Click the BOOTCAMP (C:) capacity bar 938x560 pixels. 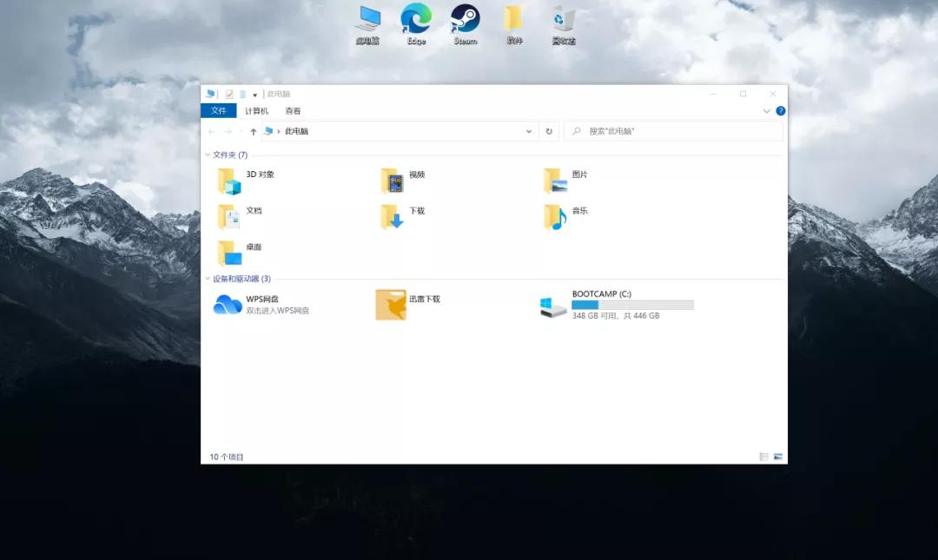click(x=631, y=305)
